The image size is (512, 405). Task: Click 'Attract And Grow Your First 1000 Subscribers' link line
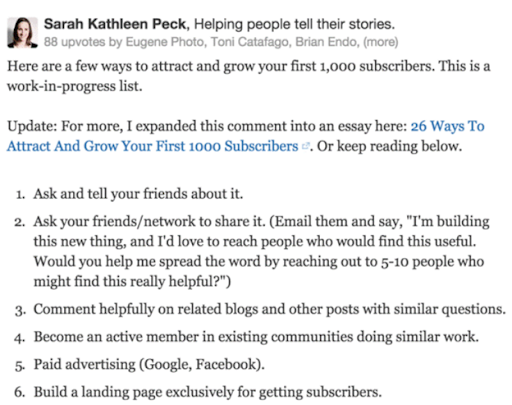coord(152,146)
